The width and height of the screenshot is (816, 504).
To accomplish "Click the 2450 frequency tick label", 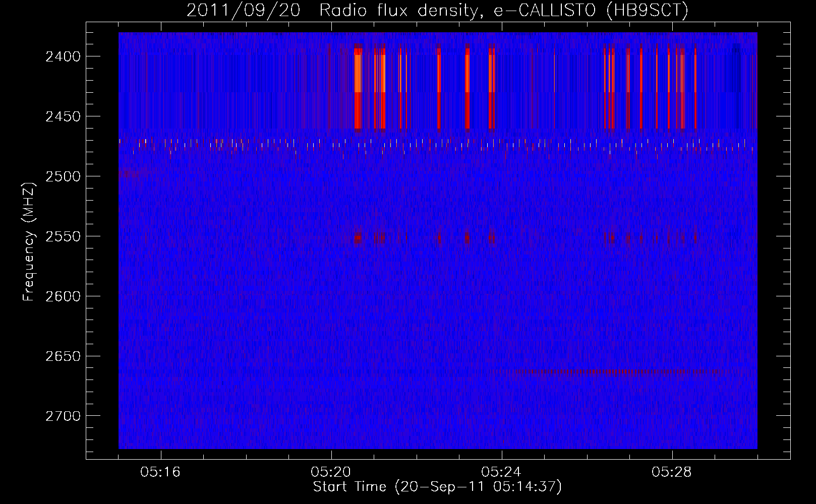I will [x=63, y=116].
